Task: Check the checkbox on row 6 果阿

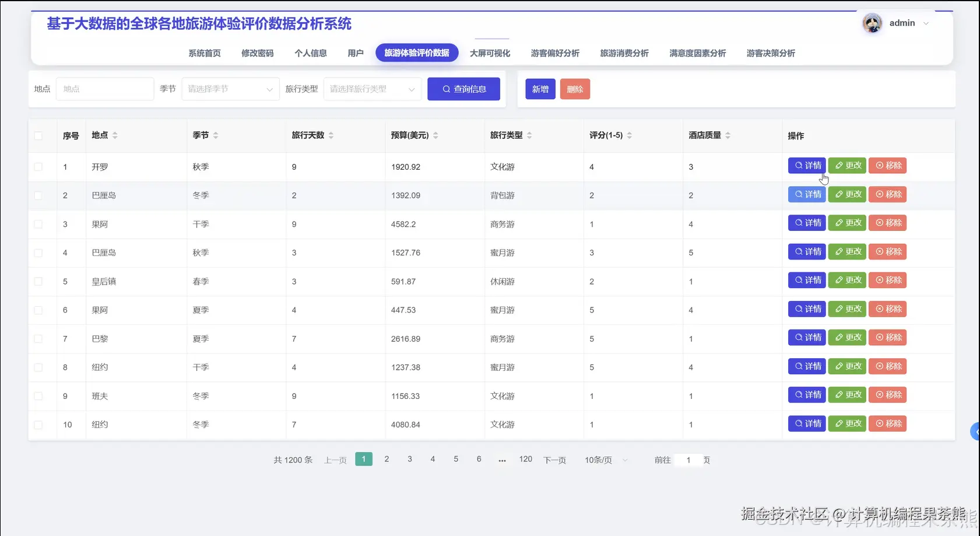Action: click(x=39, y=310)
